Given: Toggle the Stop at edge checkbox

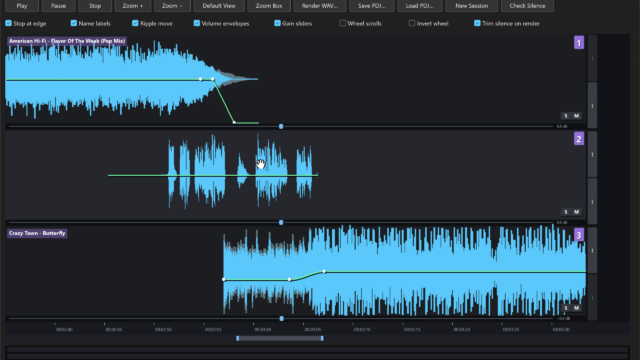Looking at the screenshot, I should point(8,23).
